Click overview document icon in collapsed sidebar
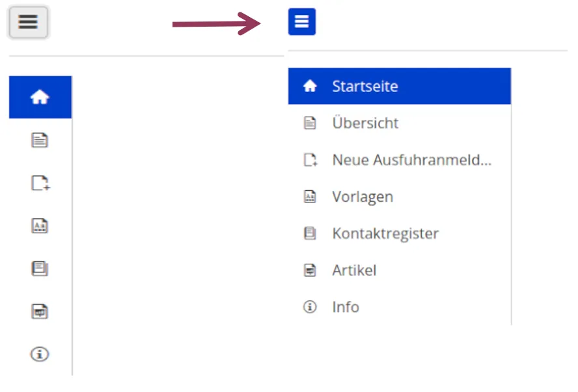The width and height of the screenshot is (578, 392). [40, 140]
